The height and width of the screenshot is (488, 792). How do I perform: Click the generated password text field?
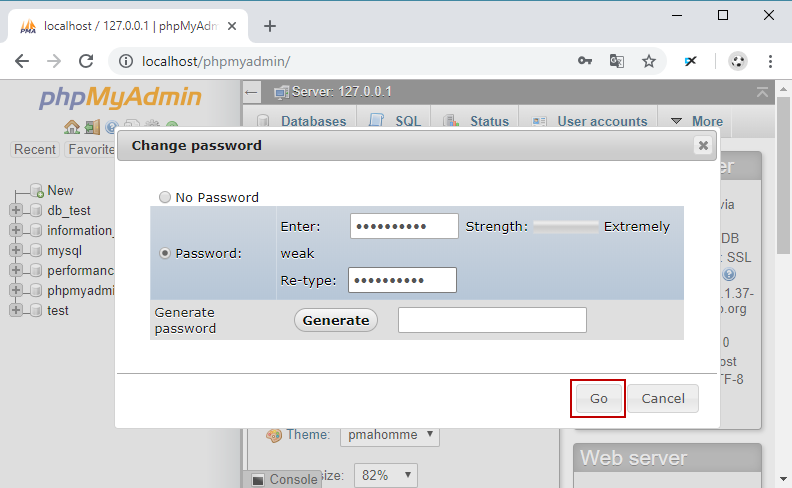(x=492, y=320)
